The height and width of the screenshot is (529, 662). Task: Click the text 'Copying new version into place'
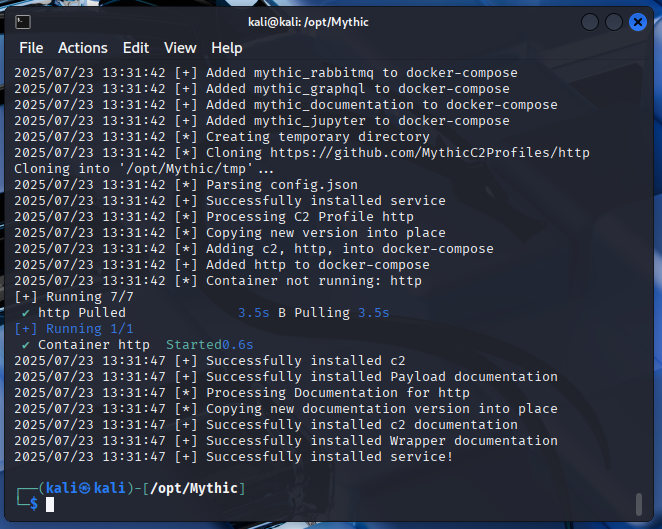(x=326, y=233)
